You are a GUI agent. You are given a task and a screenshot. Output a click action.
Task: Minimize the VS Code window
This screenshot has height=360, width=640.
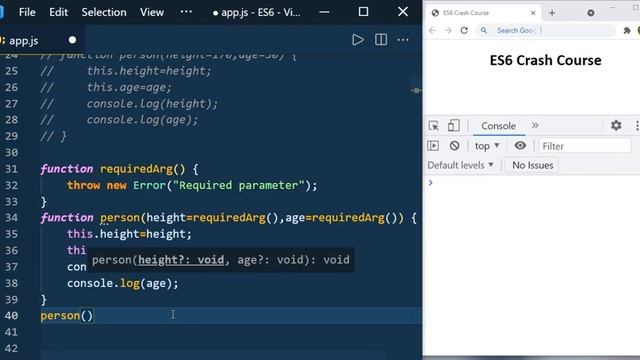click(324, 12)
